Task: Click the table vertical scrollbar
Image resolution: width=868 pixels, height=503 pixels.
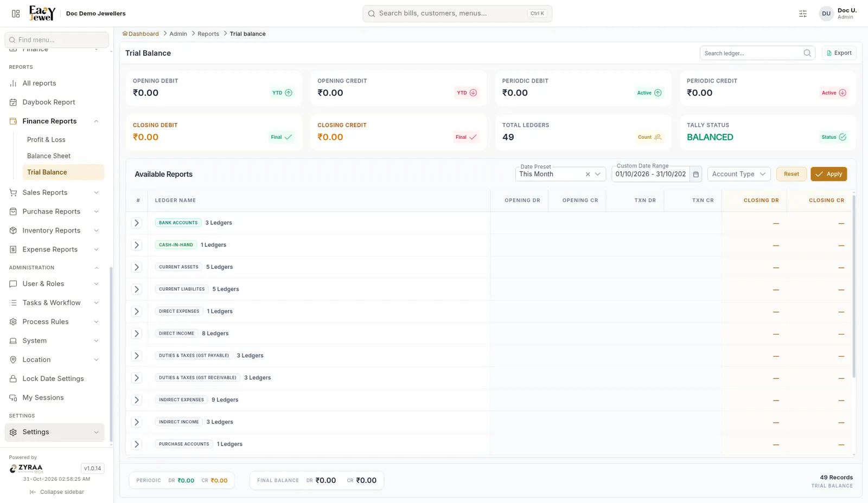Action: [854, 286]
